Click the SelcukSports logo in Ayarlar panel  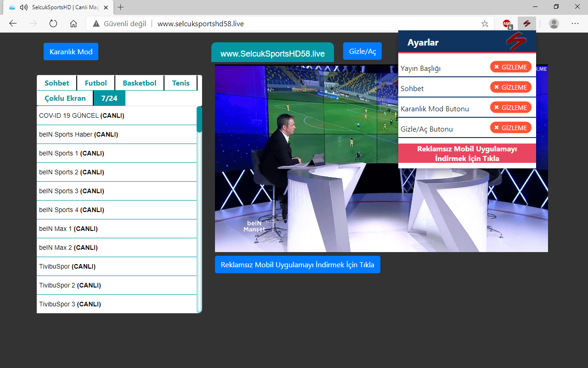coord(516,42)
